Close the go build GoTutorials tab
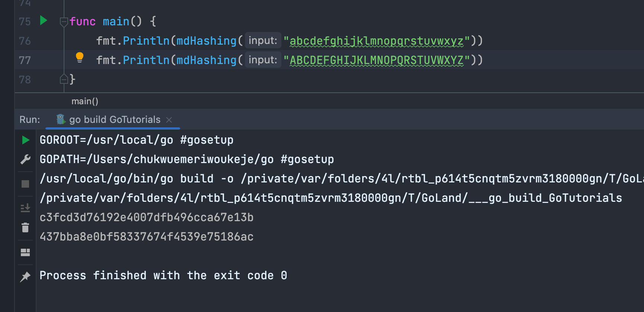 (x=169, y=120)
